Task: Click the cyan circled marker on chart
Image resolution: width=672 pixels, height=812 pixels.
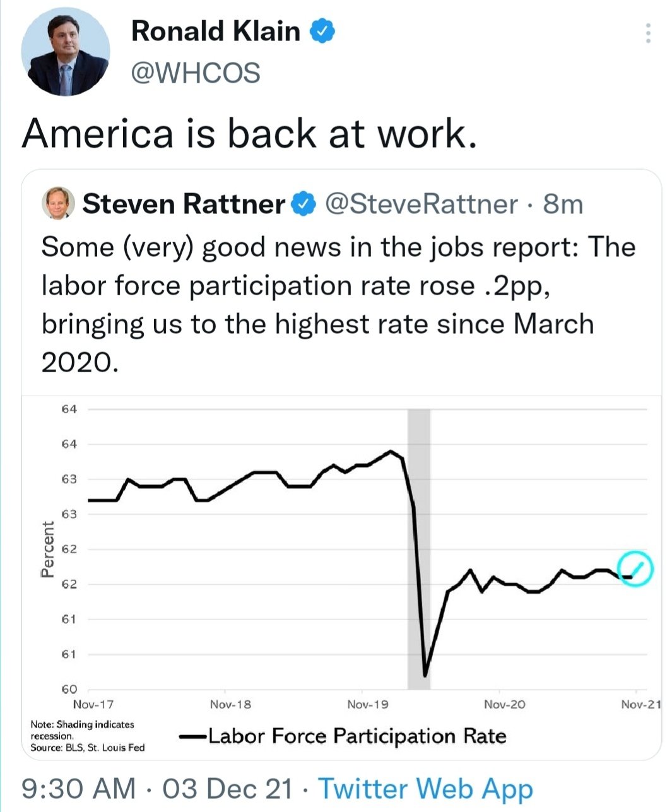Action: click(635, 568)
